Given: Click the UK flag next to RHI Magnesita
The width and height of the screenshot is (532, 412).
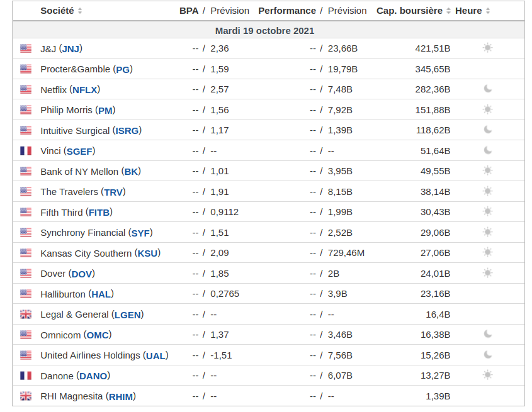Looking at the screenshot, I should click(x=26, y=396).
